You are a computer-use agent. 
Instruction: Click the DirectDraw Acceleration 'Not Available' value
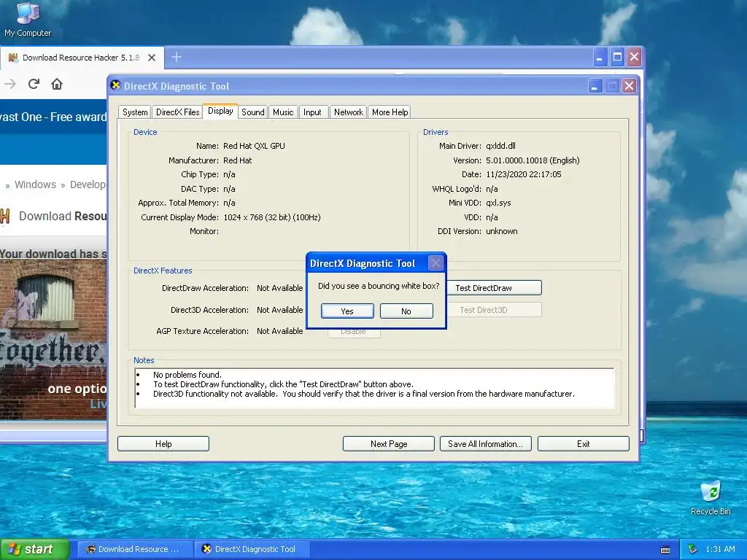(x=279, y=288)
